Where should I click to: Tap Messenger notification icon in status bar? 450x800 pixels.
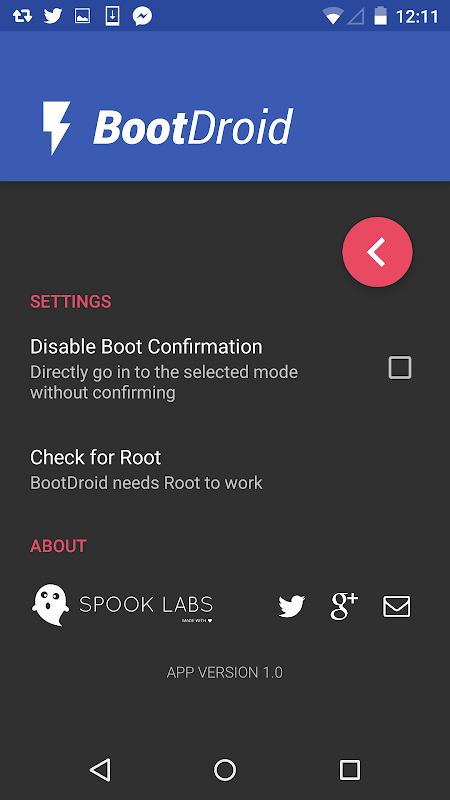click(x=142, y=16)
